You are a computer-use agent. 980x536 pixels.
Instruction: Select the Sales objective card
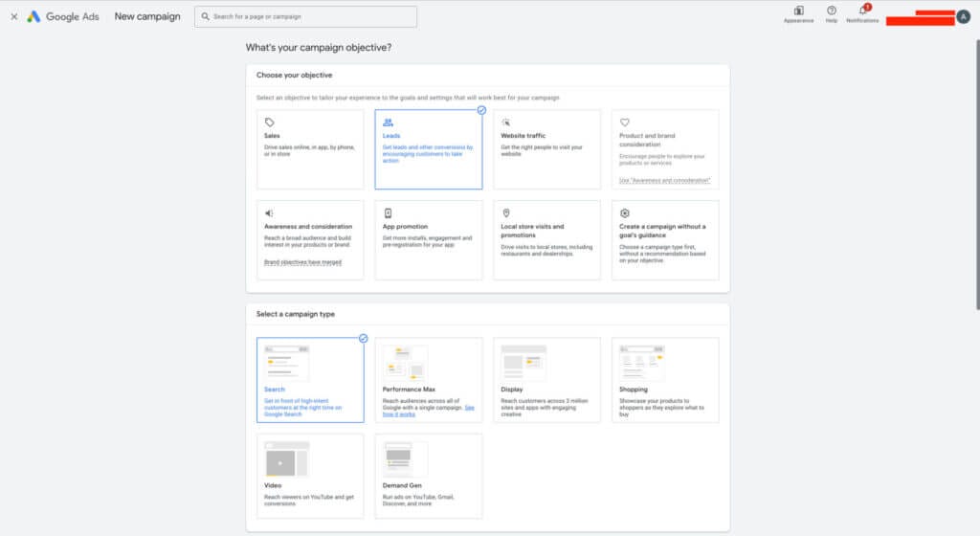click(x=310, y=149)
